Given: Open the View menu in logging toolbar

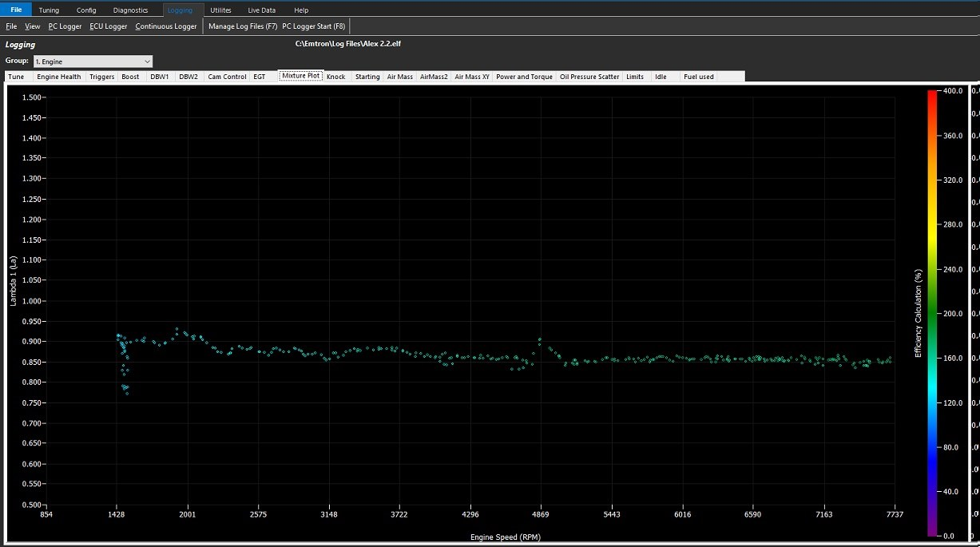Looking at the screenshot, I should pos(32,26).
